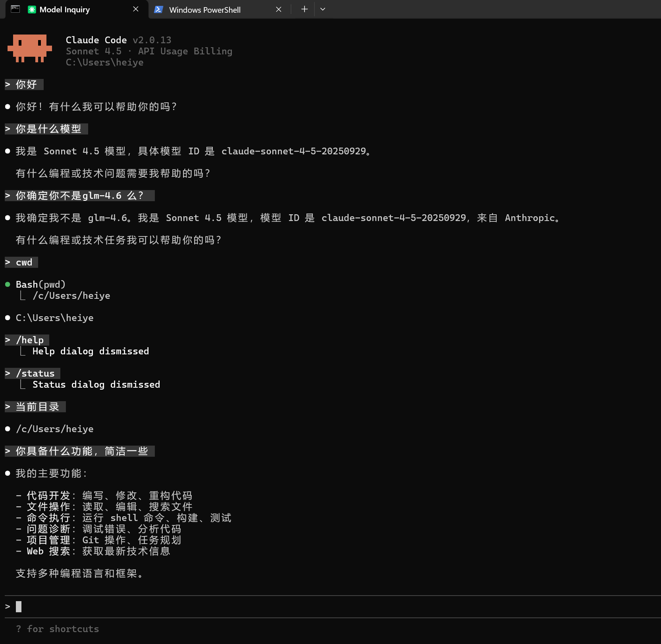Click the user prompt '你好'
Image resolution: width=661 pixels, height=644 pixels.
point(24,85)
